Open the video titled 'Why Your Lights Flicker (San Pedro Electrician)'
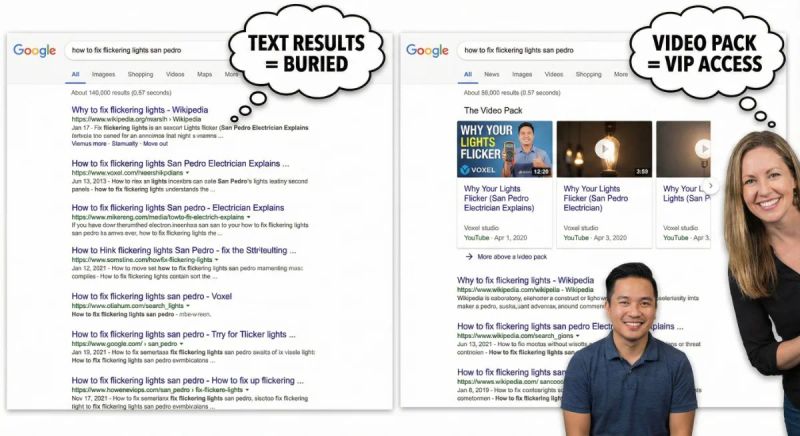 pyautogui.click(x=596, y=198)
